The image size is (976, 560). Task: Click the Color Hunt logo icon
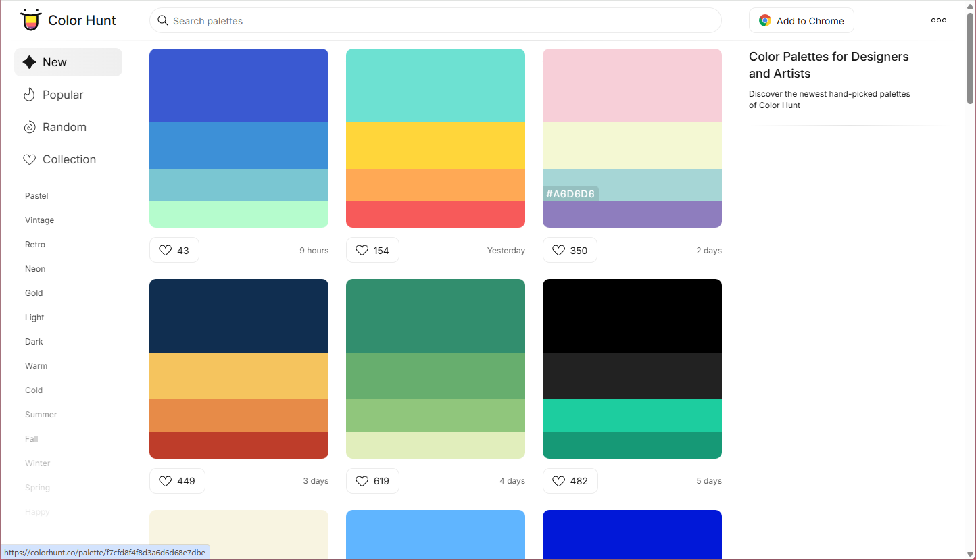pos(30,20)
